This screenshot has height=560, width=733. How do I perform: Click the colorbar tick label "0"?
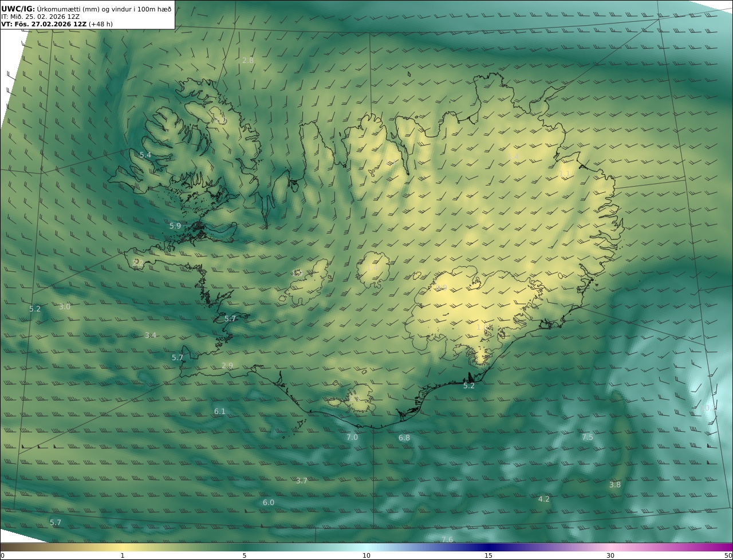point(2,556)
